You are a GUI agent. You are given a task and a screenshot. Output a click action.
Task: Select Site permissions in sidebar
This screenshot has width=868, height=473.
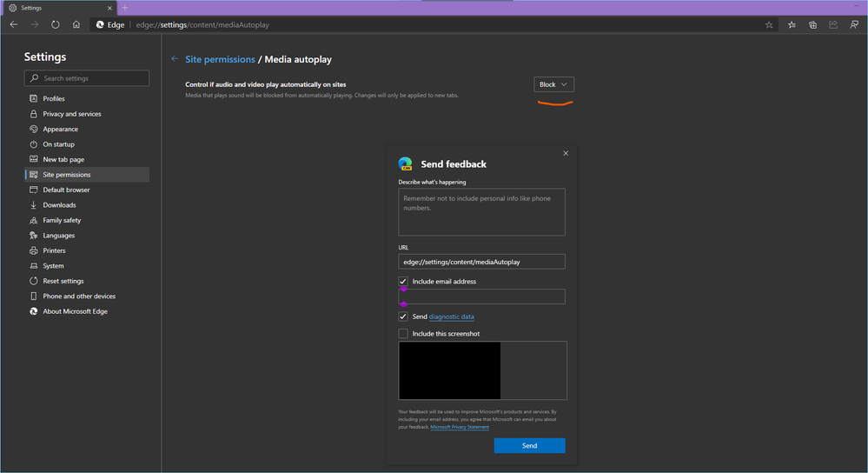pyautogui.click(x=87, y=175)
